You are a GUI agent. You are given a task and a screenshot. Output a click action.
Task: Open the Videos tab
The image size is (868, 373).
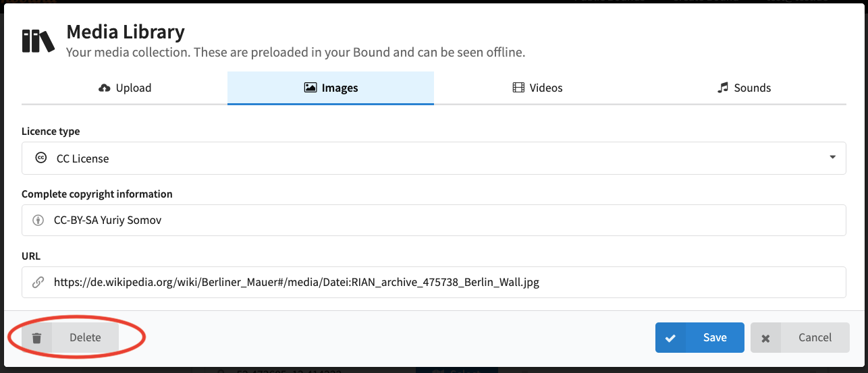click(x=537, y=88)
